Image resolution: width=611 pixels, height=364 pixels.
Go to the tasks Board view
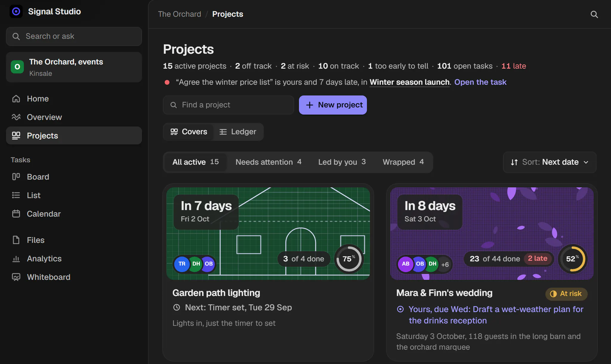(x=74, y=177)
